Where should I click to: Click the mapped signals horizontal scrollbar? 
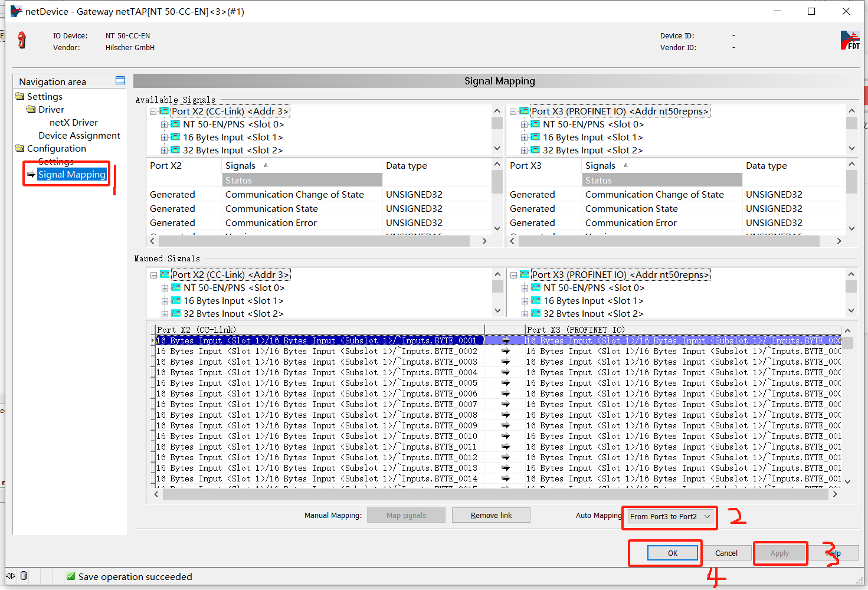point(494,494)
